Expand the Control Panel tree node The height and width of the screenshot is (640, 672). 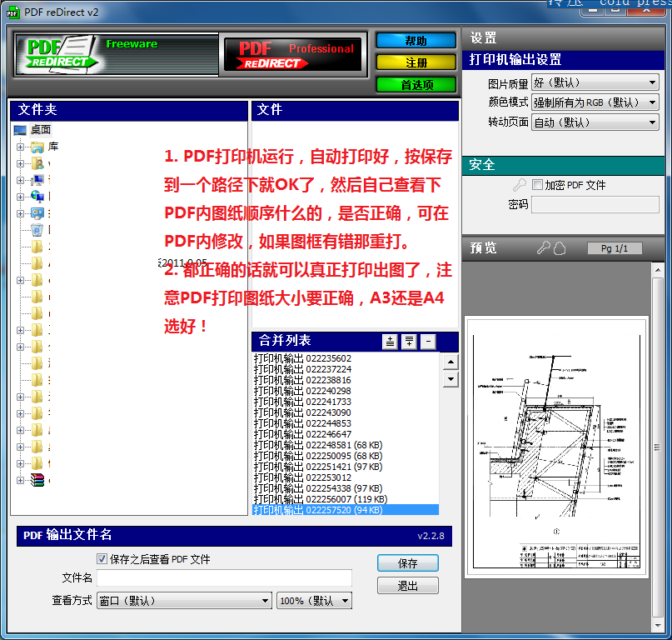pos(20,213)
